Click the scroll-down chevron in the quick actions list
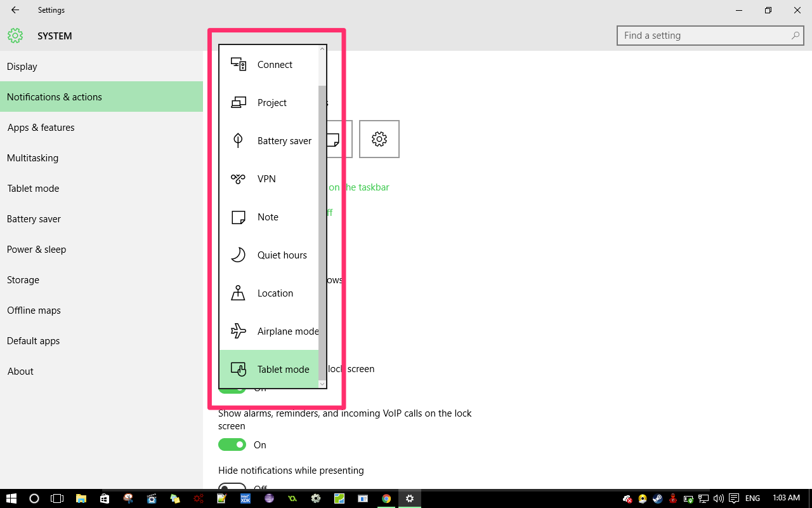Screen dimensions: 812x508 [x=322, y=384]
